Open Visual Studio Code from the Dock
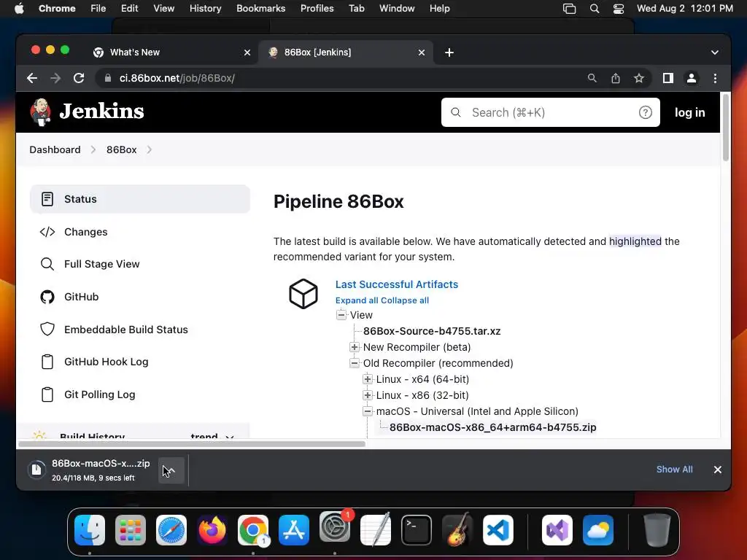Viewport: 747px width, 560px height. pyautogui.click(x=498, y=530)
